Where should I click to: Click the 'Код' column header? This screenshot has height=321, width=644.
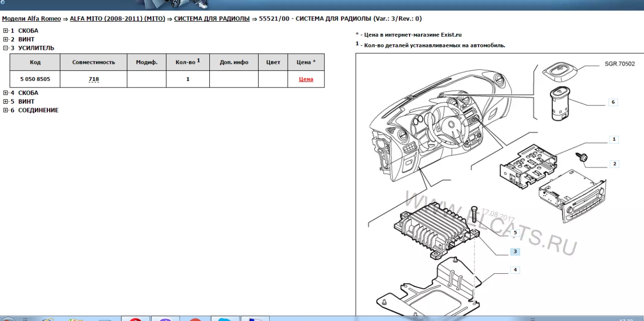click(x=35, y=62)
